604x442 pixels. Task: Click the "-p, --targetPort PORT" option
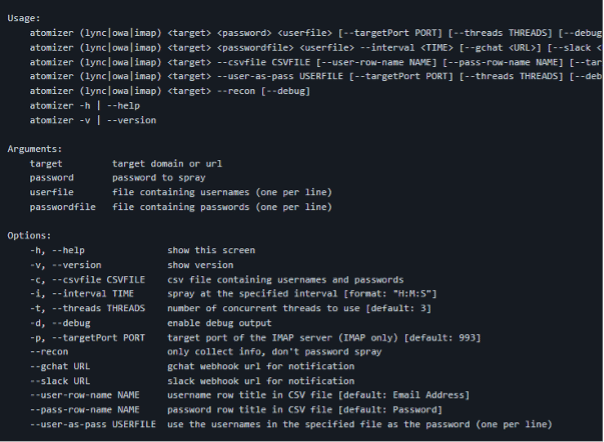(88, 338)
